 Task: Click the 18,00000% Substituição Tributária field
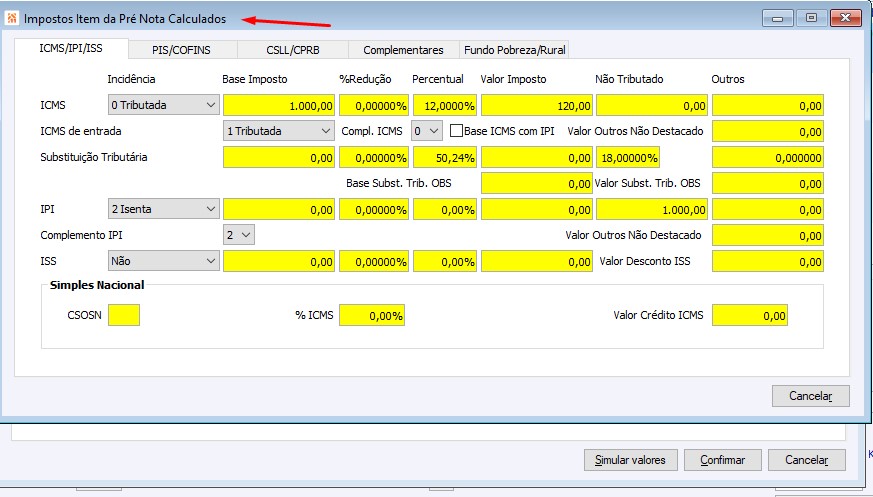pos(628,158)
